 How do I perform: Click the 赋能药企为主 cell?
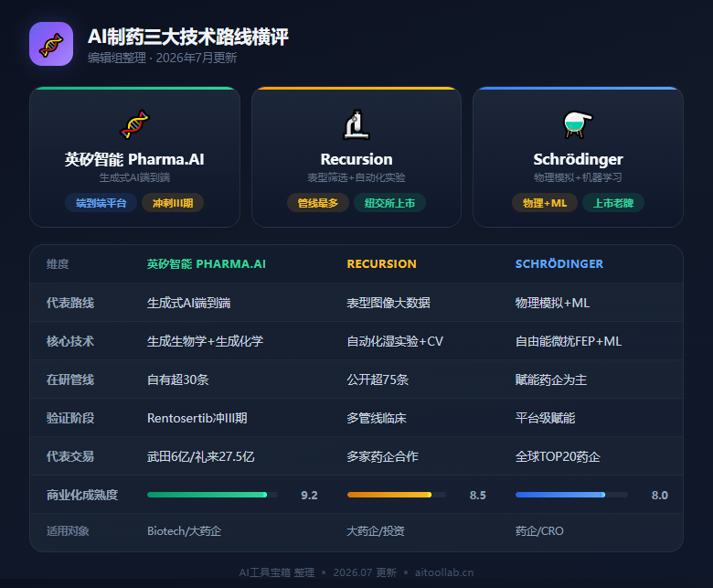pos(551,380)
